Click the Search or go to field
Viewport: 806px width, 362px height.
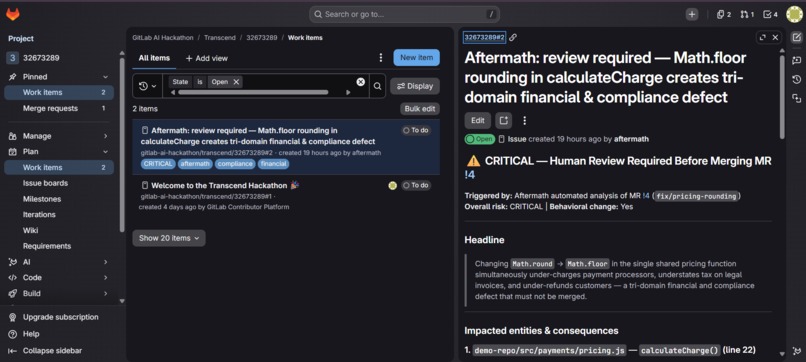[x=405, y=14]
